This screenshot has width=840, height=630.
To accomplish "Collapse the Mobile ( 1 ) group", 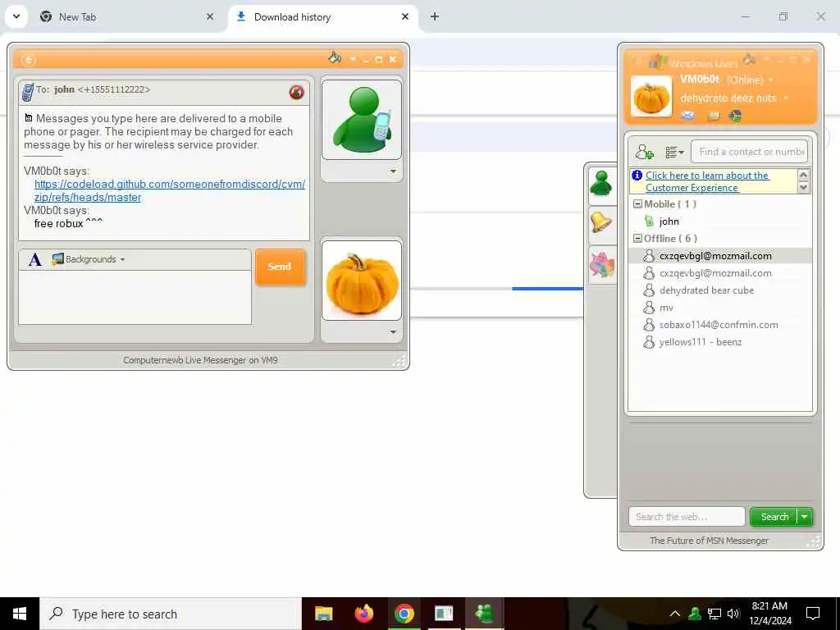I will click(637, 204).
